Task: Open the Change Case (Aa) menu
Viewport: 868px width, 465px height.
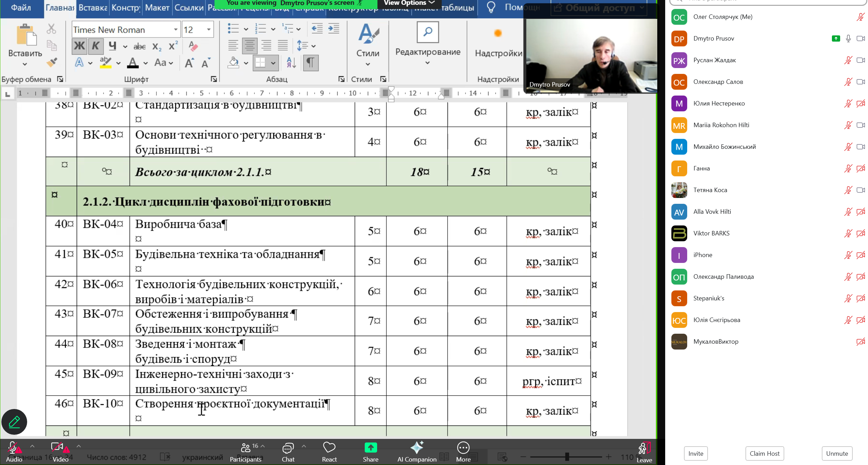Action: pos(163,63)
